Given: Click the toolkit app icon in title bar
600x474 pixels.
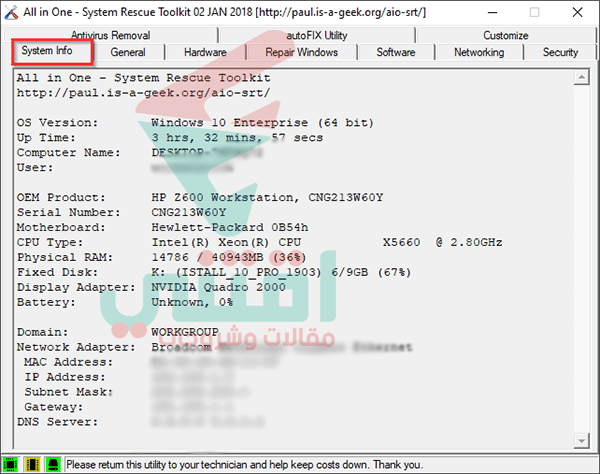Looking at the screenshot, I should pos(11,12).
